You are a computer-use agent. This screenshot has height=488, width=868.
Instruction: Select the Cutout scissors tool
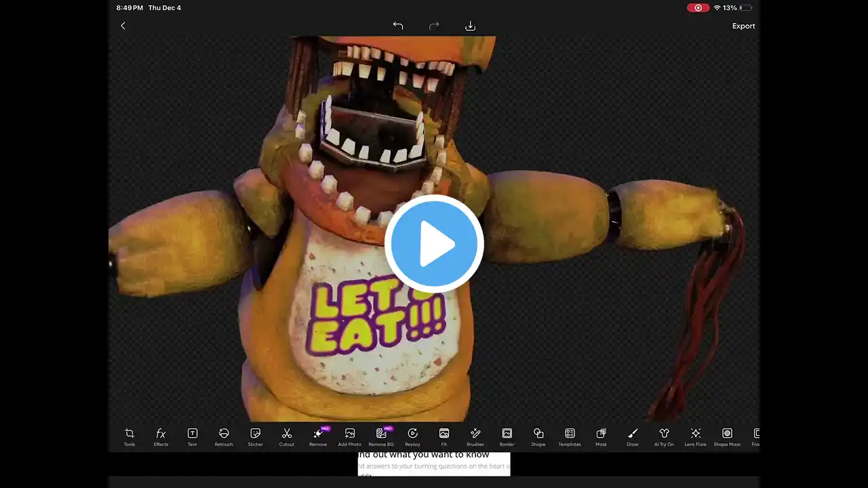tap(287, 436)
